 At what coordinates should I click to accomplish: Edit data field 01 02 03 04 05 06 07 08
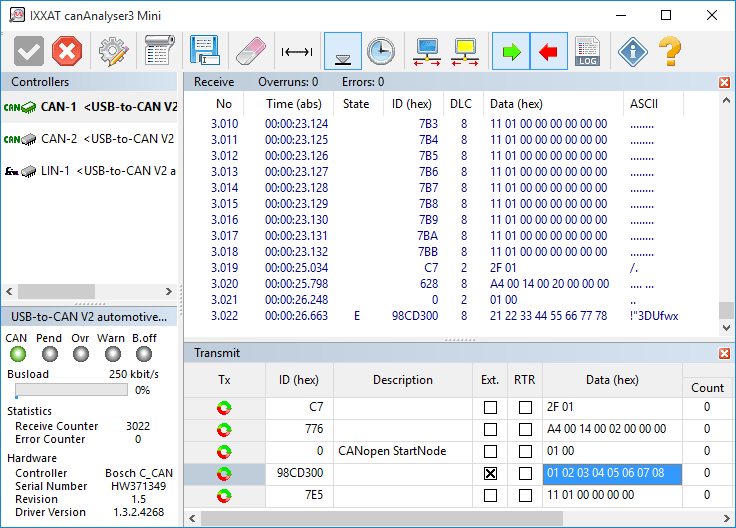612,474
